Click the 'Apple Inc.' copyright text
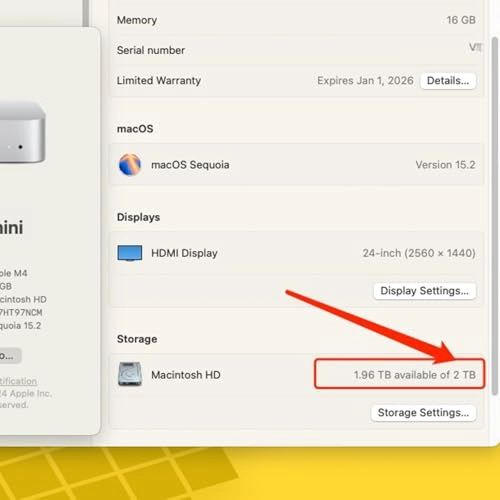 [x=31, y=394]
